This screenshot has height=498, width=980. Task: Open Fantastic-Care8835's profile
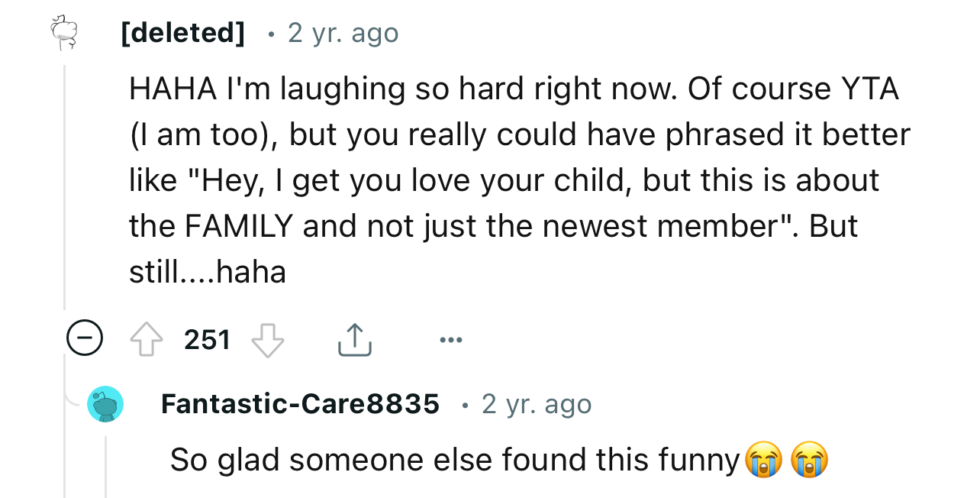[x=300, y=404]
